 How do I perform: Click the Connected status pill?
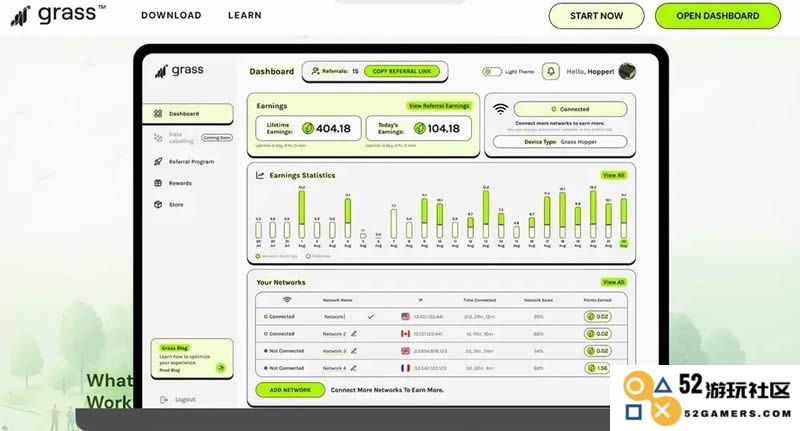coord(570,109)
